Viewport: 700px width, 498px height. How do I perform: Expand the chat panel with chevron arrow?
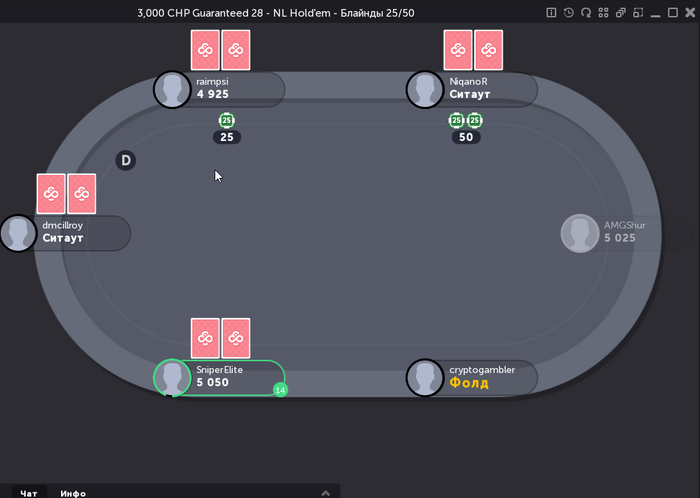point(326,493)
